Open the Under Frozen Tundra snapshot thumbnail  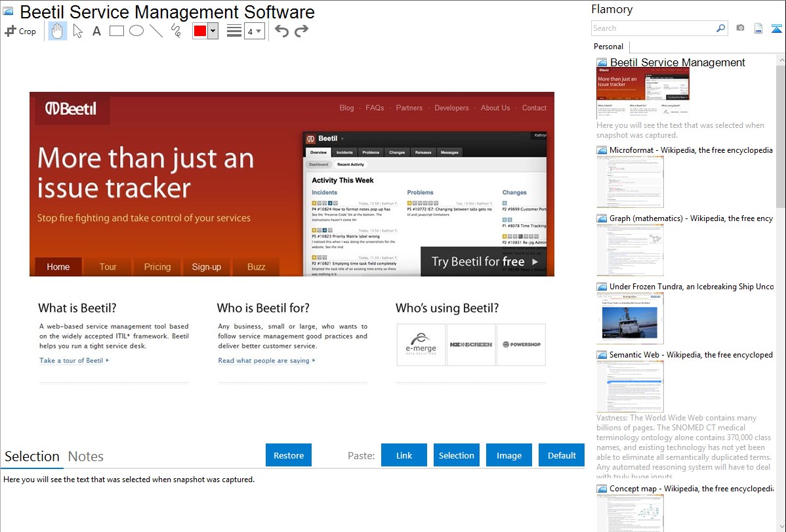pyautogui.click(x=630, y=318)
